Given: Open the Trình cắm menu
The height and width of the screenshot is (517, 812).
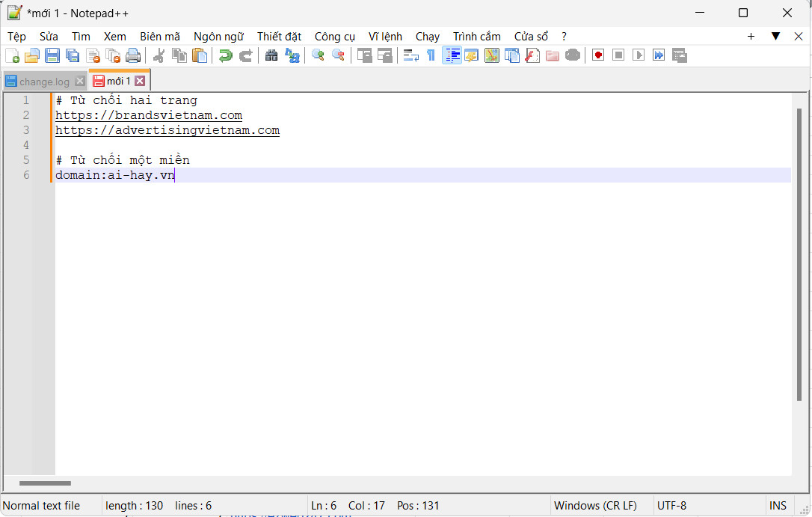Looking at the screenshot, I should click(x=476, y=37).
